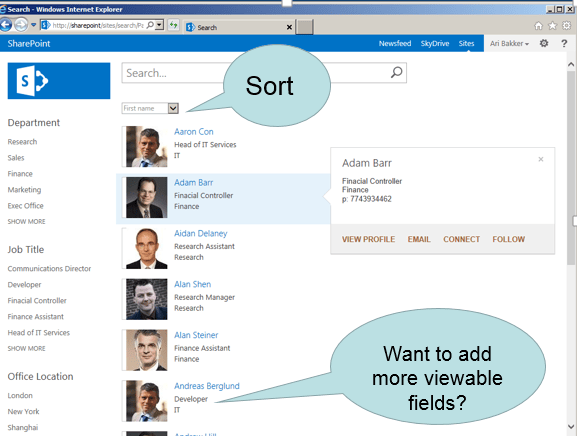Click Alan Shen's profile photo
The height and width of the screenshot is (436, 577).
[146, 299]
